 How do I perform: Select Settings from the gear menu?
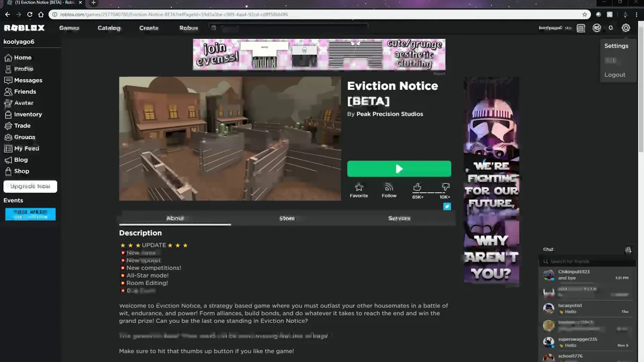coord(616,46)
